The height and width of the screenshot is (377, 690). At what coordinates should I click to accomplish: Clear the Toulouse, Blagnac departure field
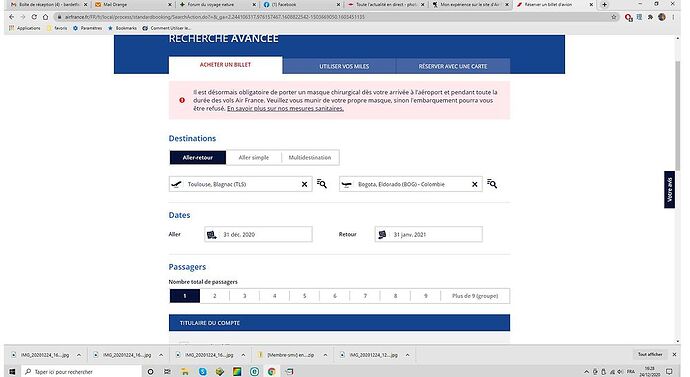[x=304, y=184]
